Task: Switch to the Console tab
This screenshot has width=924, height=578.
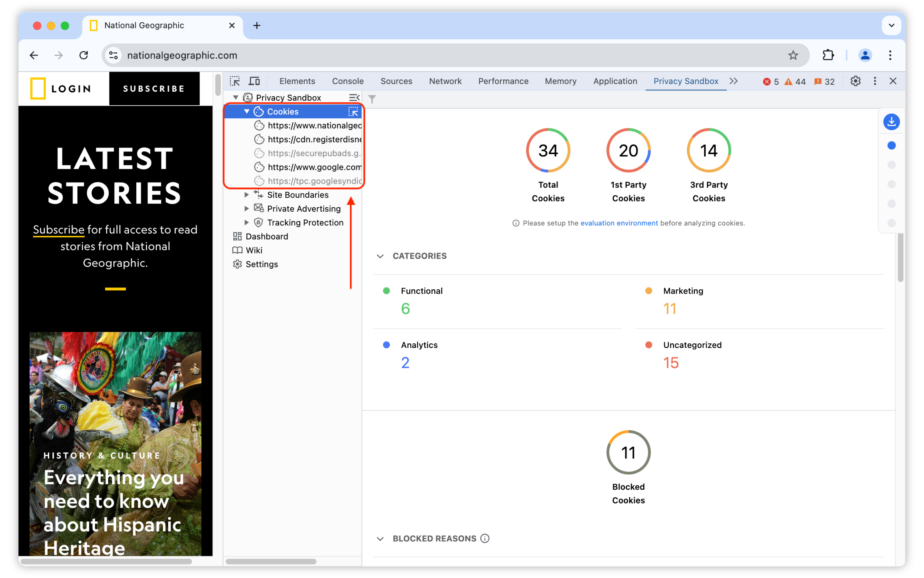Action: pyautogui.click(x=348, y=81)
